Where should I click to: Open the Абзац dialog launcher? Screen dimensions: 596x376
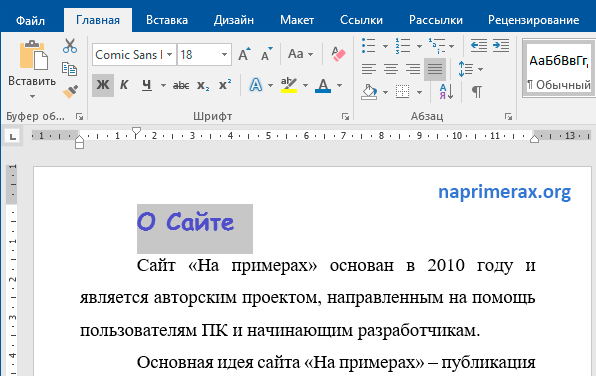pos(508,117)
